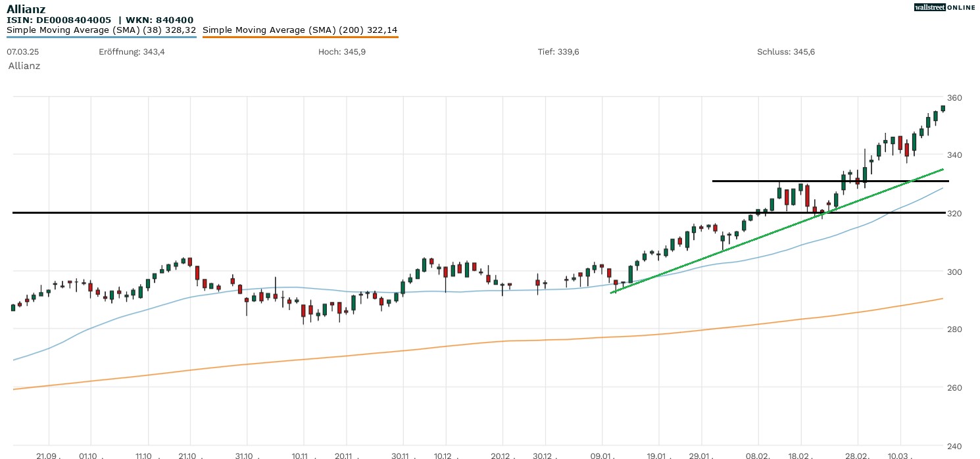Click the 280 price axis label
This screenshot has height=459, width=980.
point(954,329)
